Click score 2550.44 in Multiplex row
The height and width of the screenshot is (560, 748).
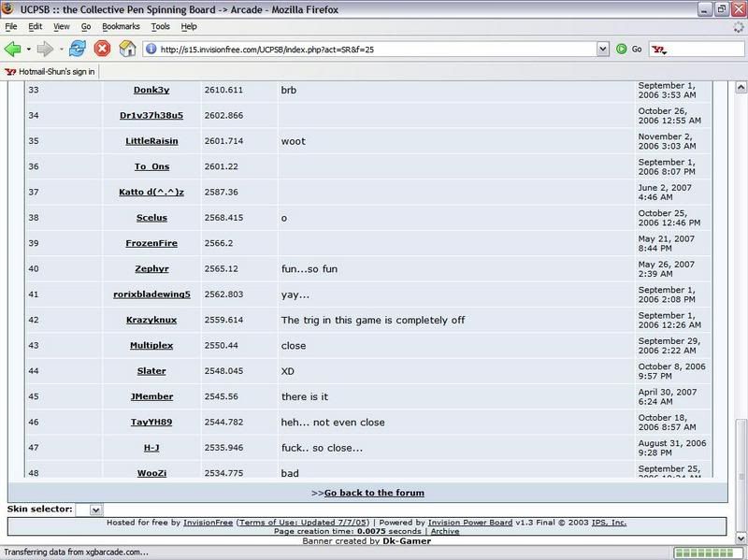point(221,345)
